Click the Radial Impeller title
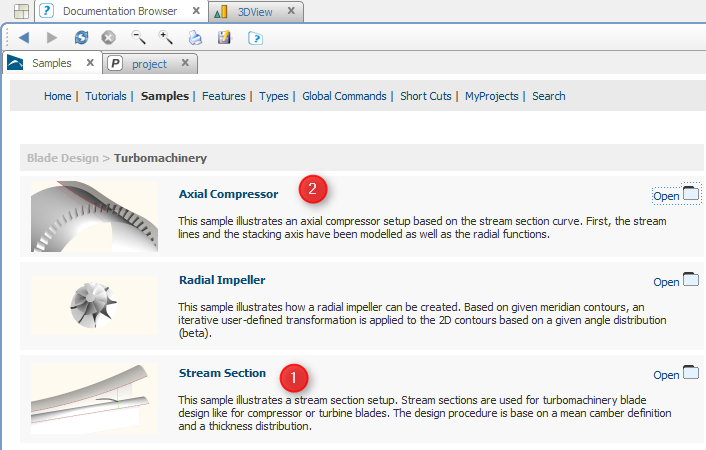Viewport: 706px width, 450px height. click(x=222, y=280)
